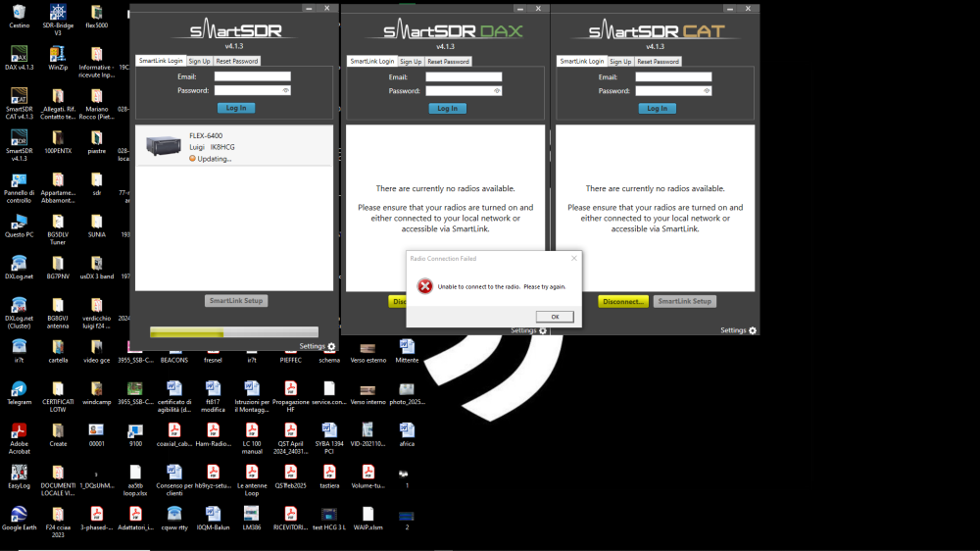
Task: Click Log In button in SmartSDR window
Action: 235,108
